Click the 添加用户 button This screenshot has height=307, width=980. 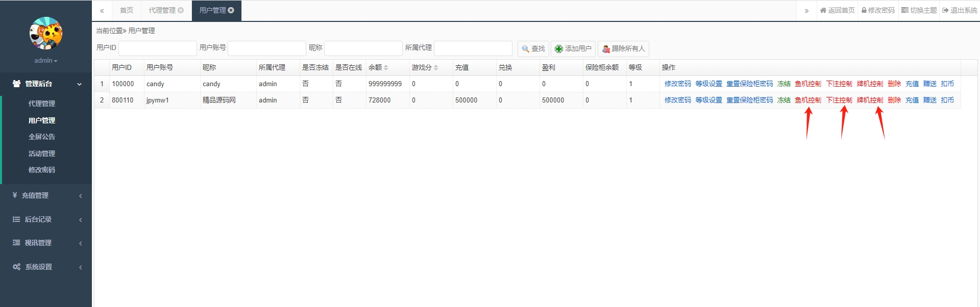coord(573,49)
